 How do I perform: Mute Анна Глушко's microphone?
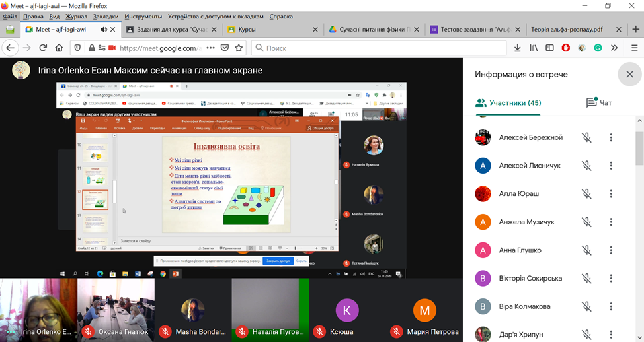[x=586, y=250]
